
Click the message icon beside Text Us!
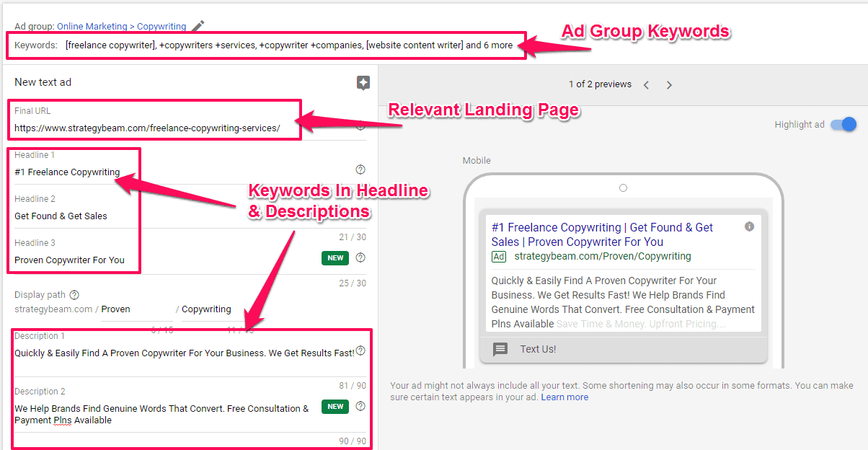coord(500,349)
